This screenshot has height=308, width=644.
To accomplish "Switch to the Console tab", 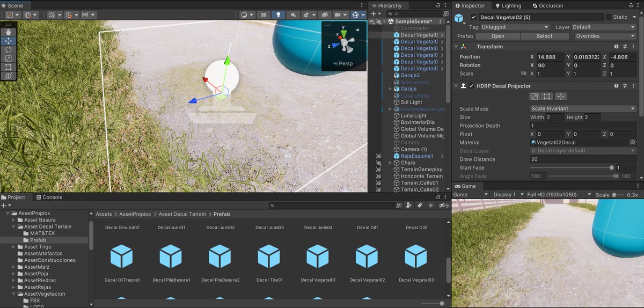I will point(49,197).
